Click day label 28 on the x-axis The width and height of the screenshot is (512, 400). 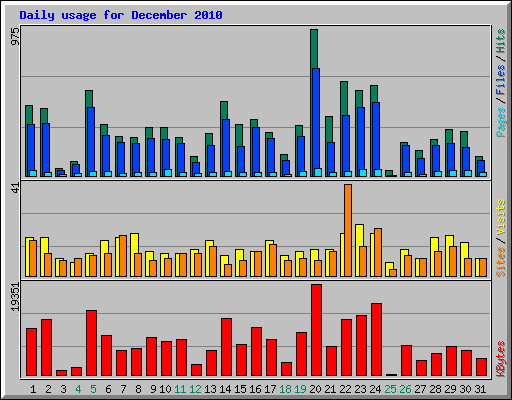[x=435, y=389]
